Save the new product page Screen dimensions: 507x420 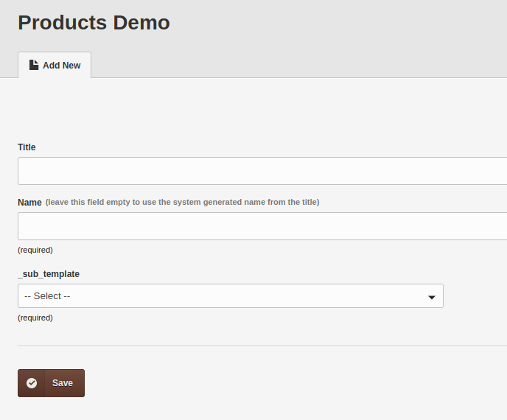click(51, 383)
